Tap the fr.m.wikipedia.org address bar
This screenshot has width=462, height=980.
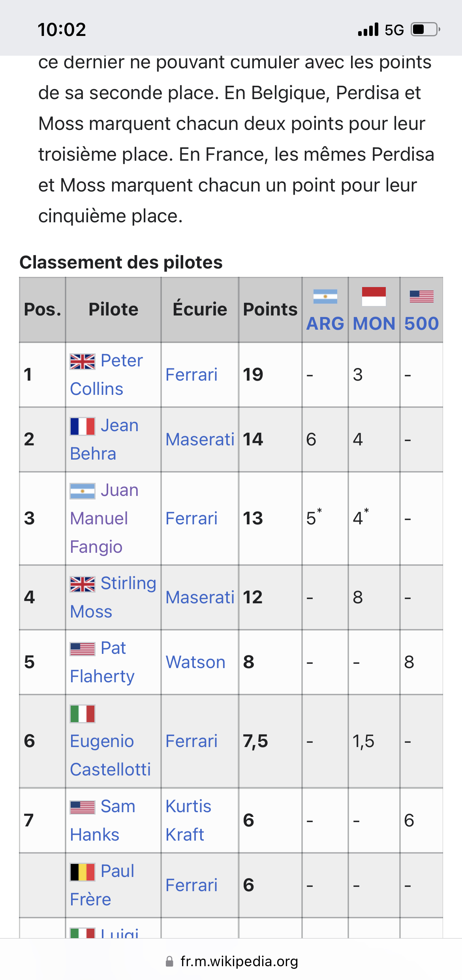[239, 961]
